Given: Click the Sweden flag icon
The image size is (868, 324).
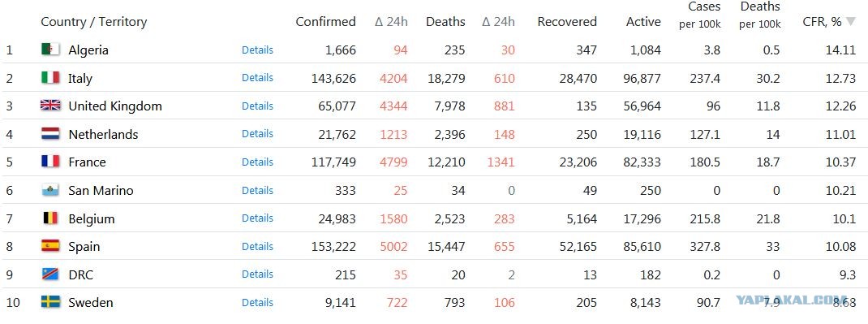Looking at the screenshot, I should 50,302.
